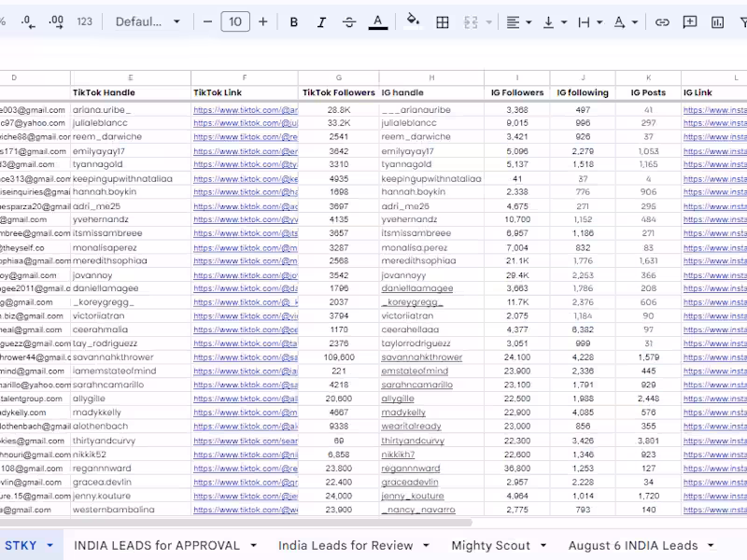This screenshot has height=560, width=747.
Task: Add a comment with the toolbar icon
Action: 690,21
